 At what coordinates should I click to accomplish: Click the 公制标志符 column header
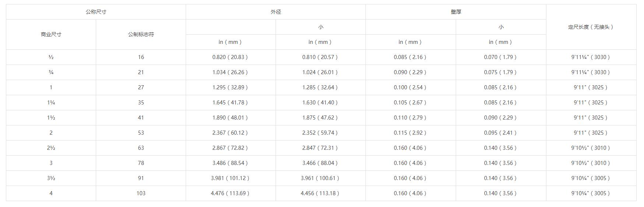pyautogui.click(x=141, y=34)
